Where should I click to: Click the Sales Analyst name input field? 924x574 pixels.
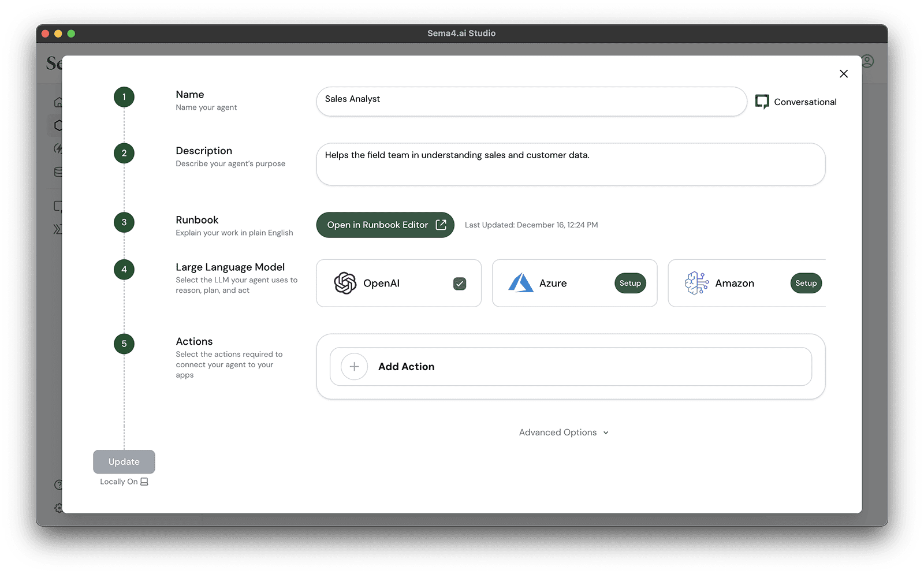click(531, 102)
